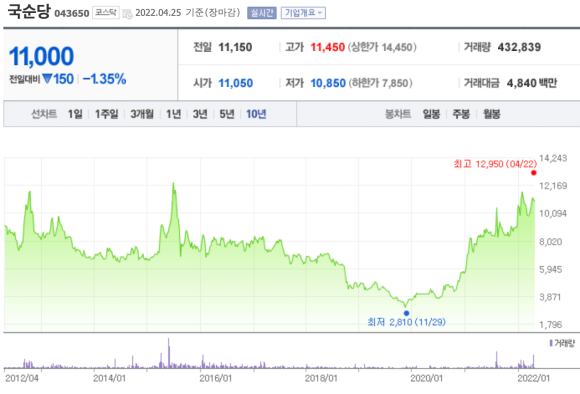Click the 시가 value 11,050
This screenshot has height=394, width=580.
(236, 83)
